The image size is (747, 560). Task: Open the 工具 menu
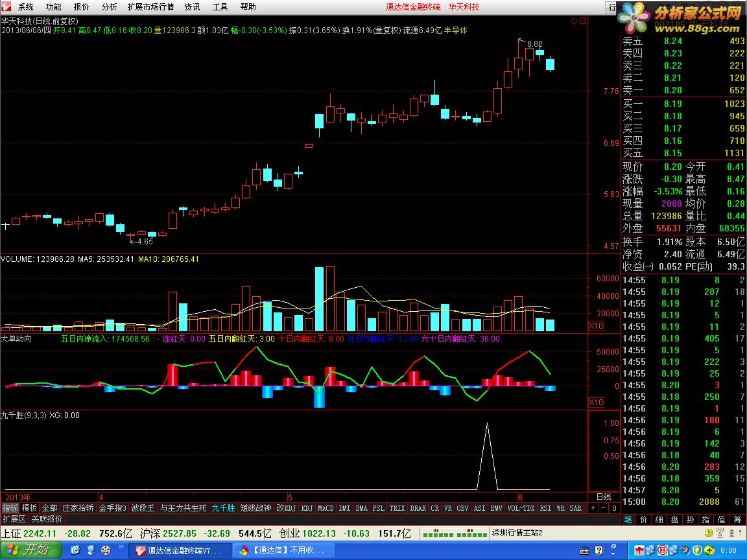coord(220,6)
